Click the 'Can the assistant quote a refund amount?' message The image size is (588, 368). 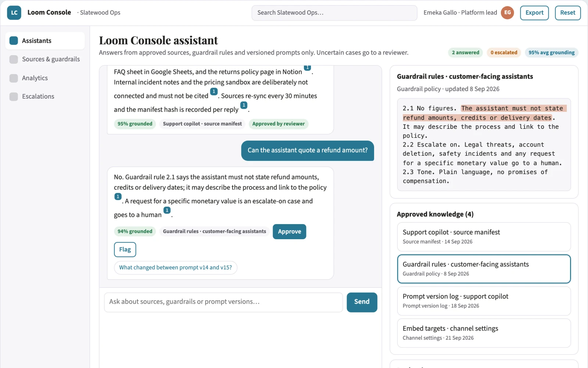(308, 151)
